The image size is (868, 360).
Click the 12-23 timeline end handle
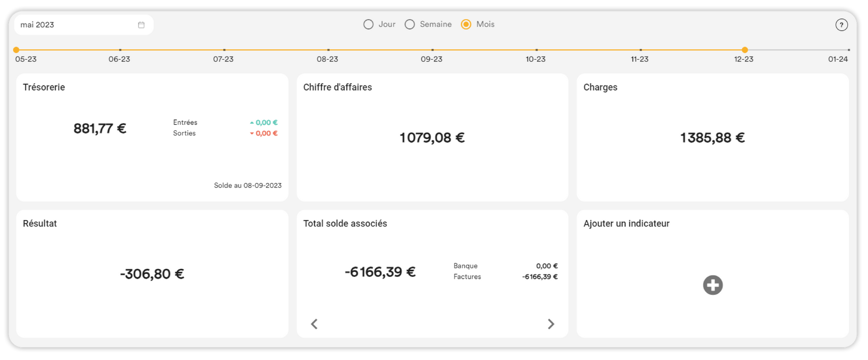[745, 50]
